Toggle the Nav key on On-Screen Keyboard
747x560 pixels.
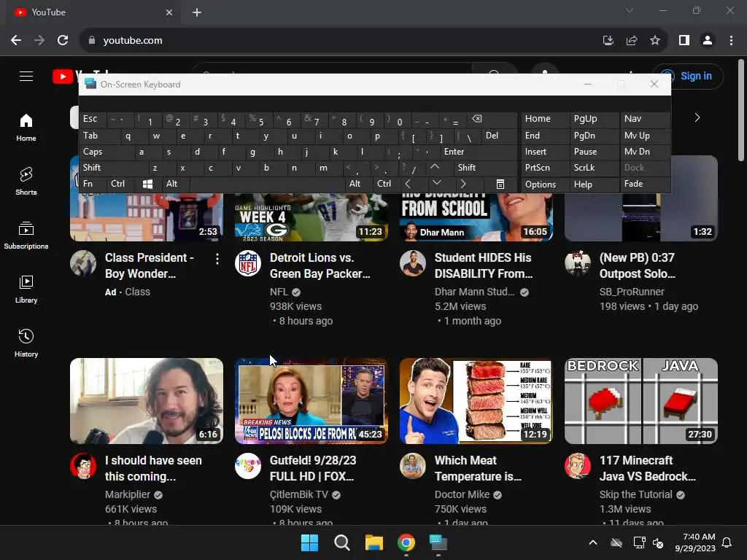[x=645, y=119]
